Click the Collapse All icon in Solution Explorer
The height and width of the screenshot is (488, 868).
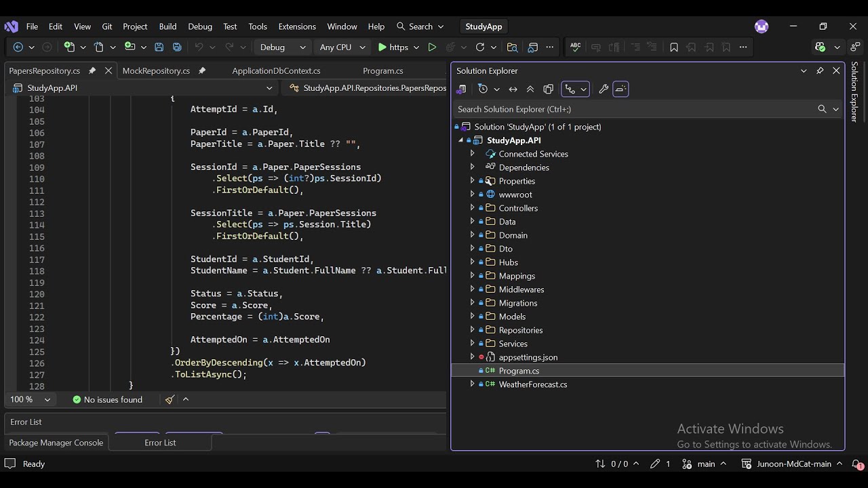tap(530, 89)
